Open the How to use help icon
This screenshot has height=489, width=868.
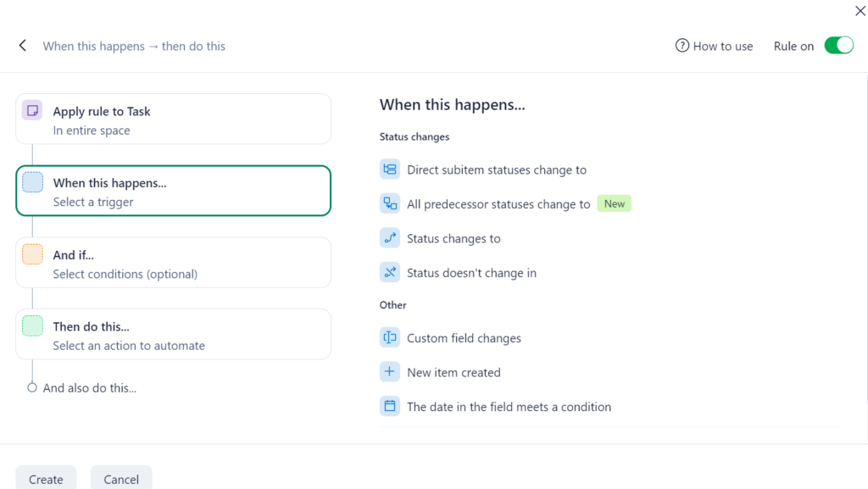(x=682, y=46)
